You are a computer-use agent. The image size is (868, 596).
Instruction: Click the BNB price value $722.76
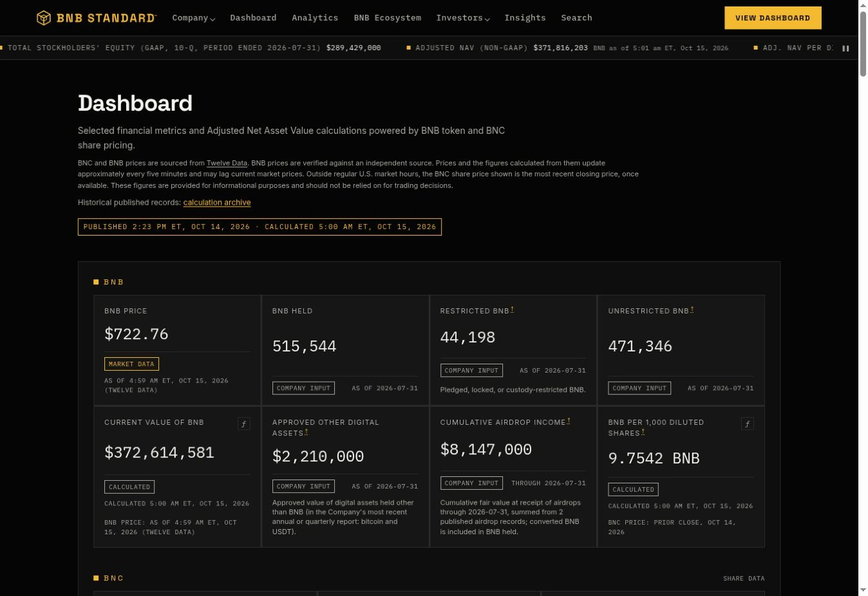137,334
